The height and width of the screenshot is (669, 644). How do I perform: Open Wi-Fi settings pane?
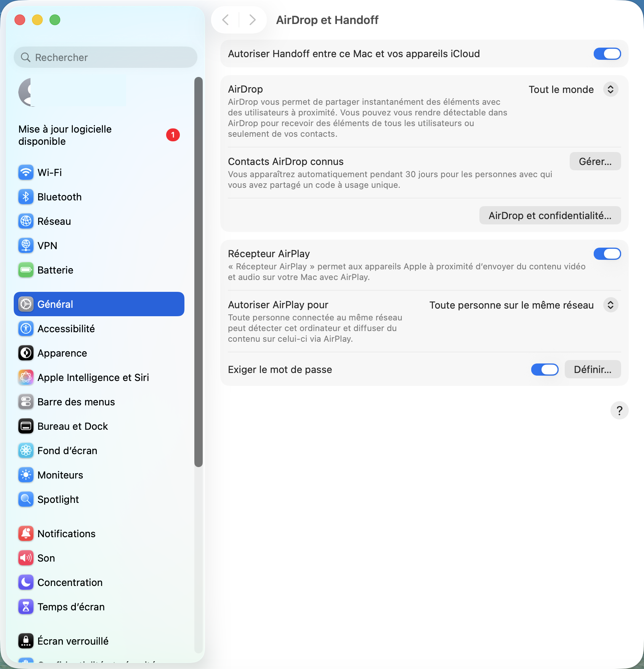coord(99,173)
